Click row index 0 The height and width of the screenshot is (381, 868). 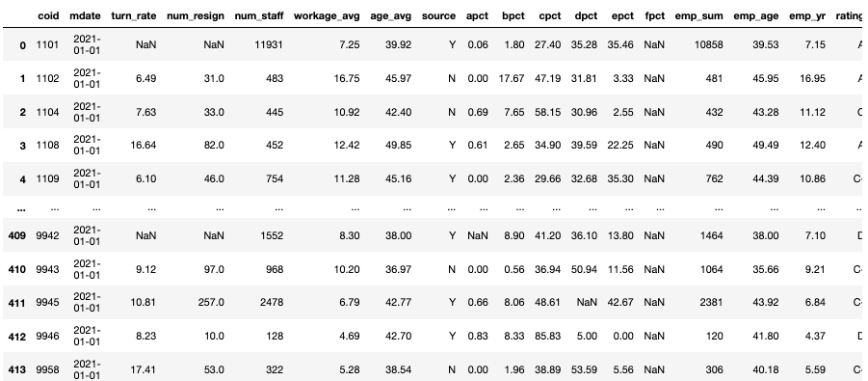[23, 45]
